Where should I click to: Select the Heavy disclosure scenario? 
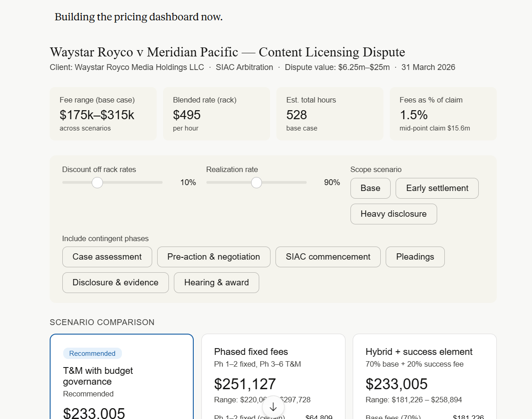[x=393, y=214]
